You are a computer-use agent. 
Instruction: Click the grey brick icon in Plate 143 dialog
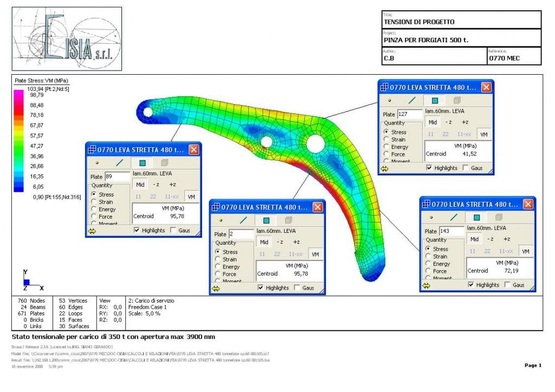tap(499, 217)
